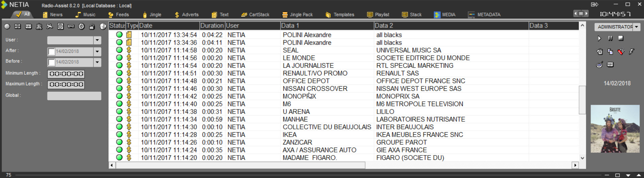Viewport: 644px width, 178px height.
Task: Open the User dropdown list
Action: pos(97,40)
